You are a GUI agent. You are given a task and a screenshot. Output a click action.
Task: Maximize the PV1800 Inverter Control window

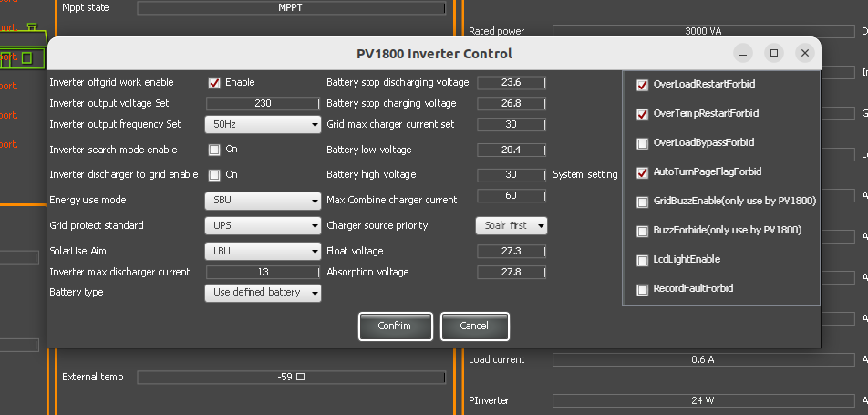(x=773, y=53)
